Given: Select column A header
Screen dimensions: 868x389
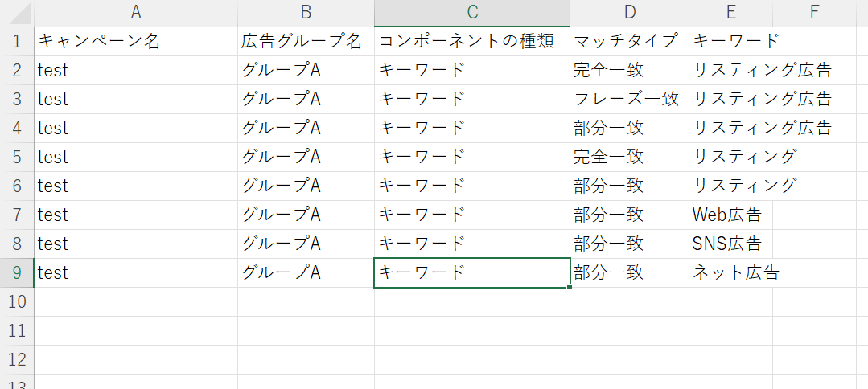Looking at the screenshot, I should pyautogui.click(x=136, y=14).
